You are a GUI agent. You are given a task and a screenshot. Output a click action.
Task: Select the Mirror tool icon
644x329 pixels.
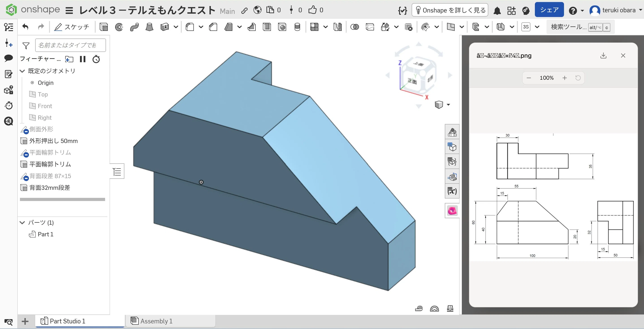click(x=337, y=27)
